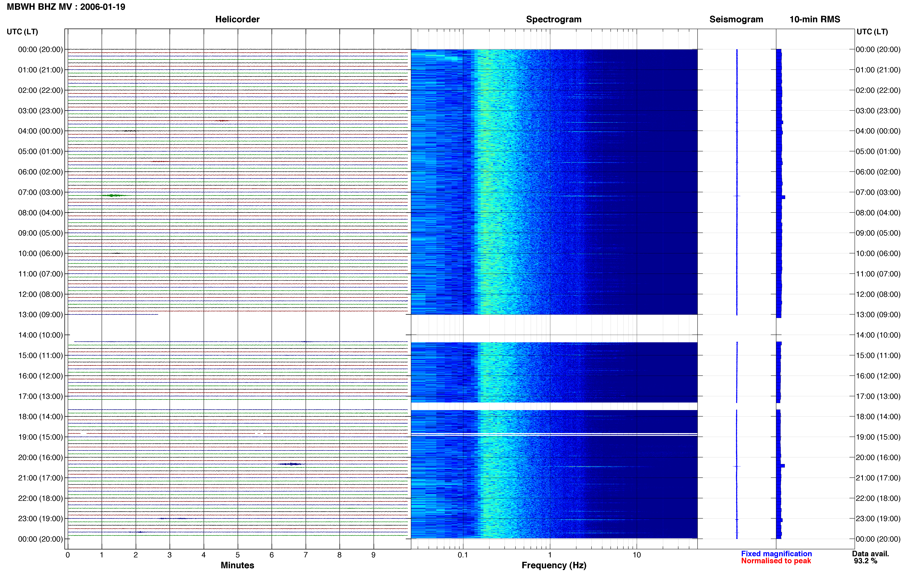Viewport: 924px width, 578px height.
Task: Click "08:00 (04:00)" on the right time axis
Action: 878,213
